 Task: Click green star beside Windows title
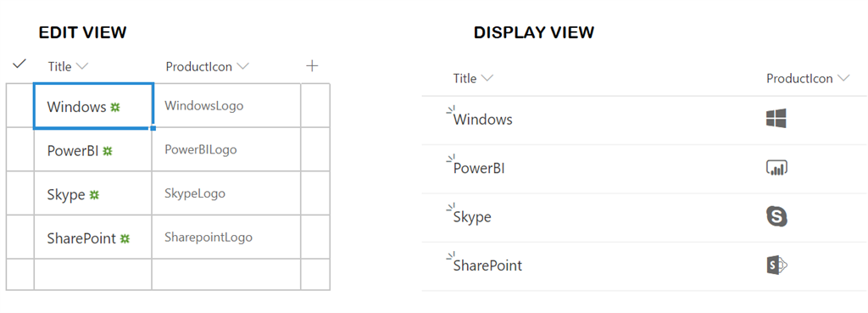[114, 107]
